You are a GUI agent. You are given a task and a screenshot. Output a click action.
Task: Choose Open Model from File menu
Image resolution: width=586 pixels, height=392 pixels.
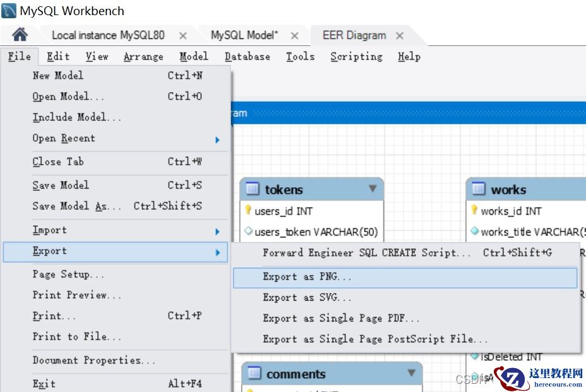(115, 96)
